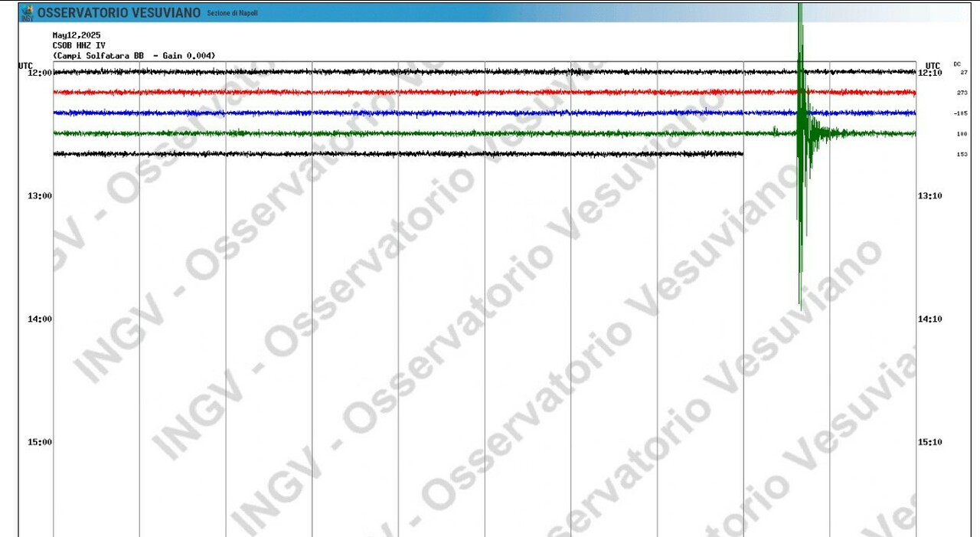Screen dimensions: 980x537
Task: Click the DC value -105
Action: [x=961, y=113]
